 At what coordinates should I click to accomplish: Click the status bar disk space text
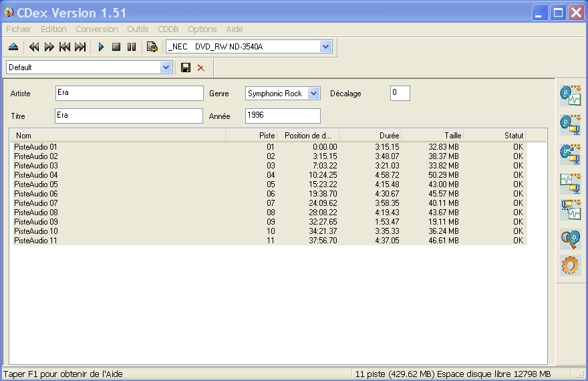point(453,374)
